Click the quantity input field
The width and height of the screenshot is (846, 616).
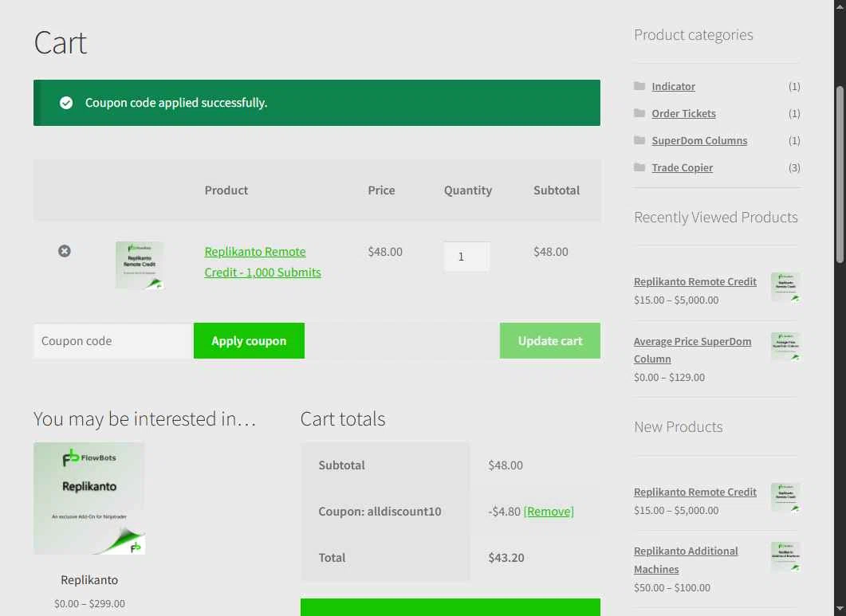(x=466, y=257)
